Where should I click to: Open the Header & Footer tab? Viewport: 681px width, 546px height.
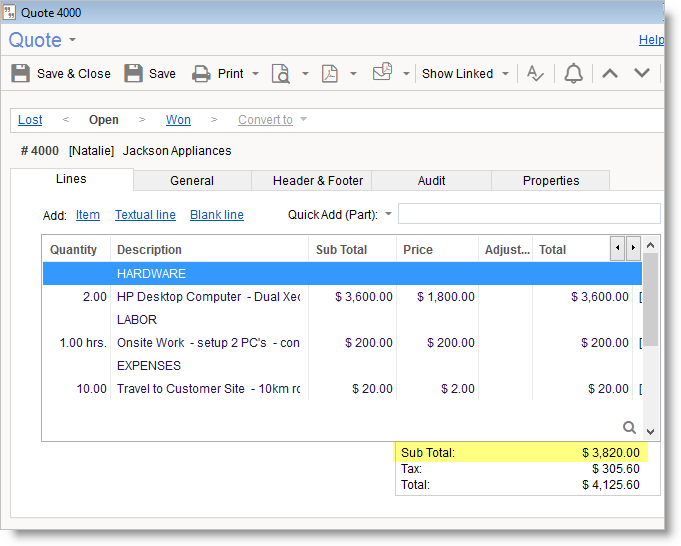pos(311,181)
